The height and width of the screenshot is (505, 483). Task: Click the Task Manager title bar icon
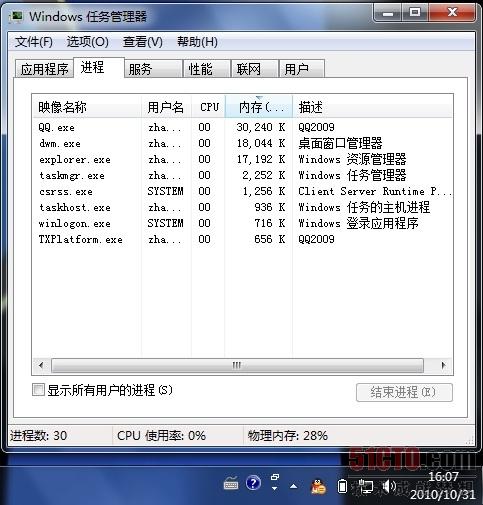(x=16, y=16)
